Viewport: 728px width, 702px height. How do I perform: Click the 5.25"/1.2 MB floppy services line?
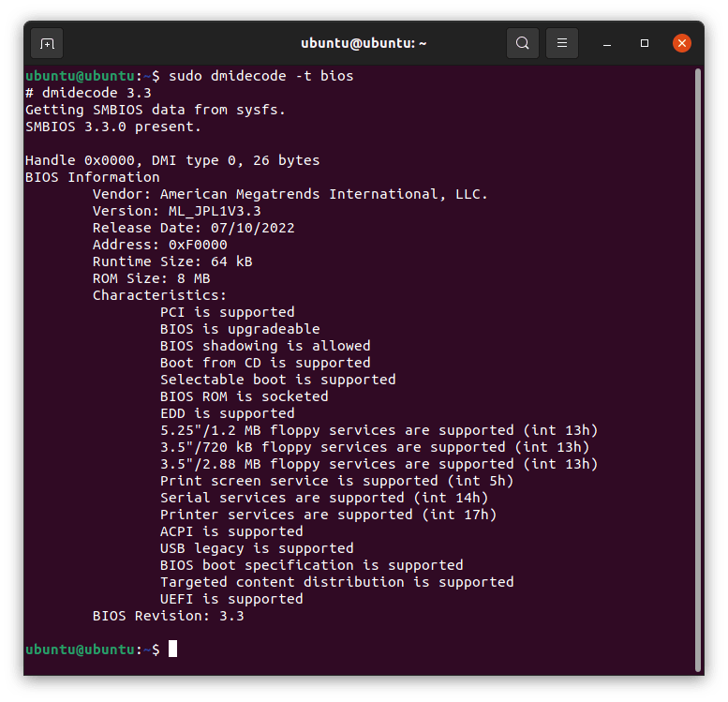(x=379, y=430)
